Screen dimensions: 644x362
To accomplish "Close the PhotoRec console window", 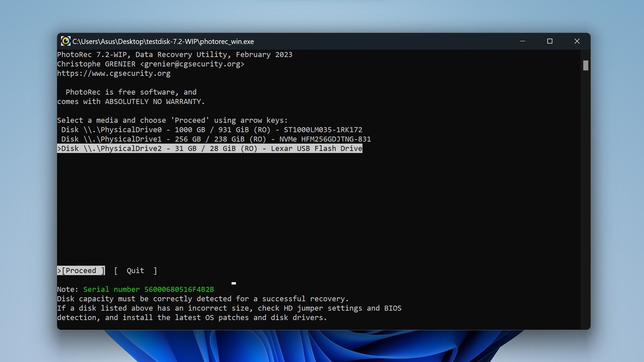I will tap(577, 41).
